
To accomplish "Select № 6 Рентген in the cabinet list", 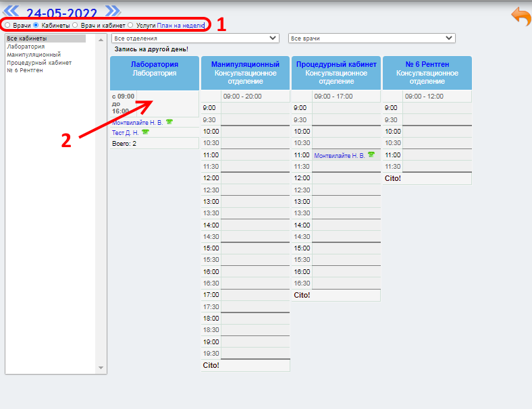I will point(25,70).
